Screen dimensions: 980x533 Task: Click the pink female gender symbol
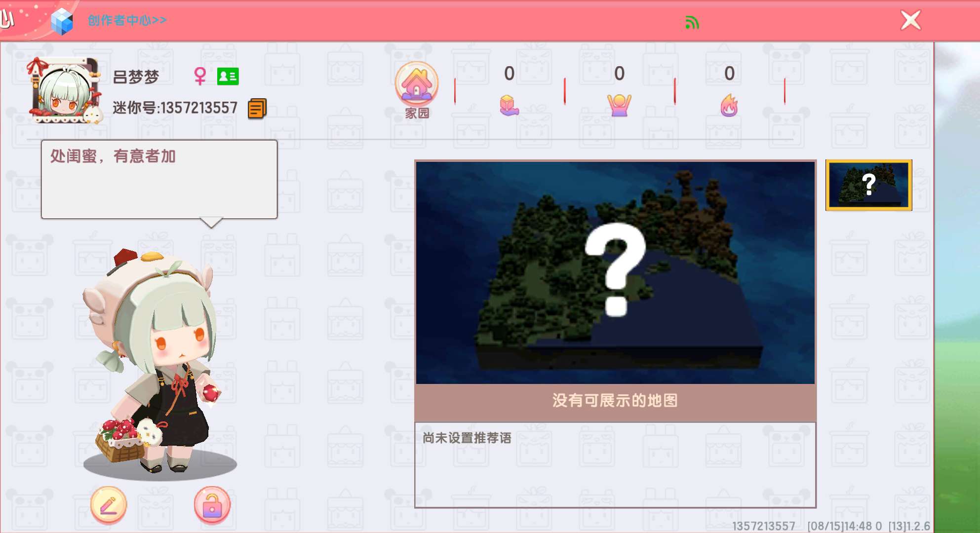coord(199,76)
